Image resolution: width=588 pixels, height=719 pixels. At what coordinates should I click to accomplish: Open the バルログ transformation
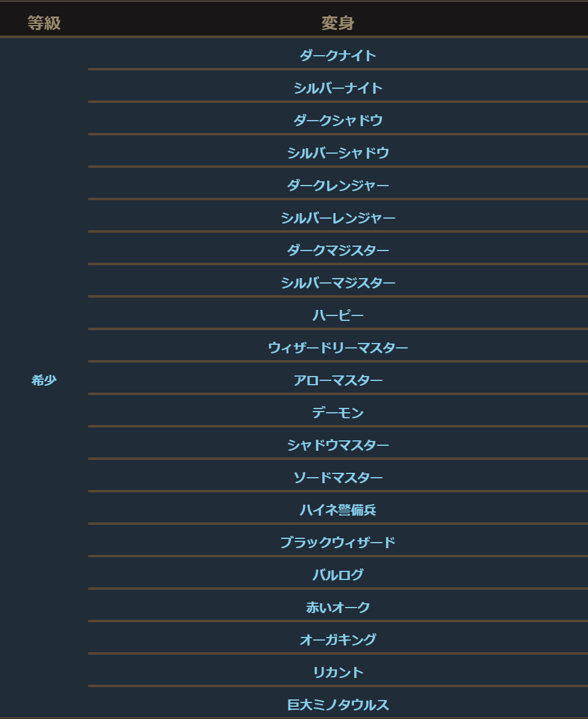pos(337,575)
